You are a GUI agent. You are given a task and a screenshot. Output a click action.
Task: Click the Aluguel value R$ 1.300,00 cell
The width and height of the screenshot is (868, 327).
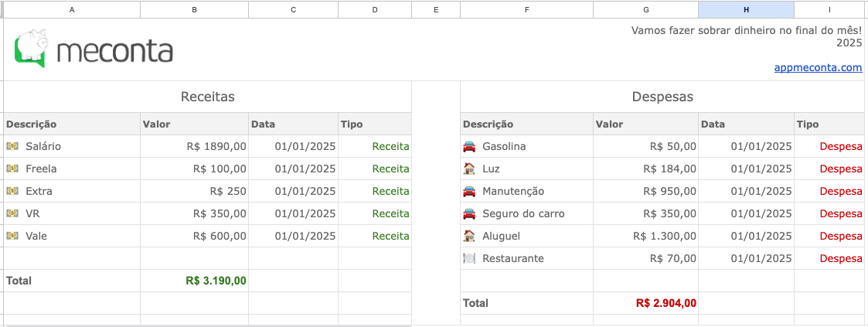pos(665,236)
